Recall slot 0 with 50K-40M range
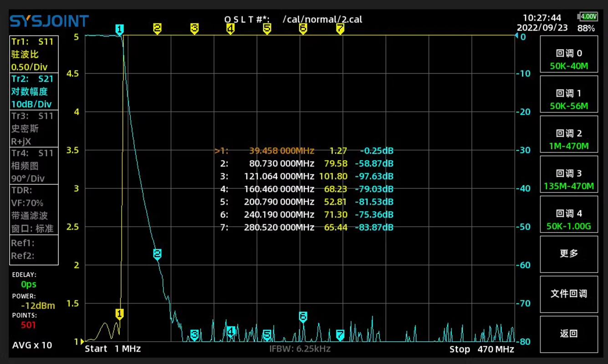 coord(569,59)
